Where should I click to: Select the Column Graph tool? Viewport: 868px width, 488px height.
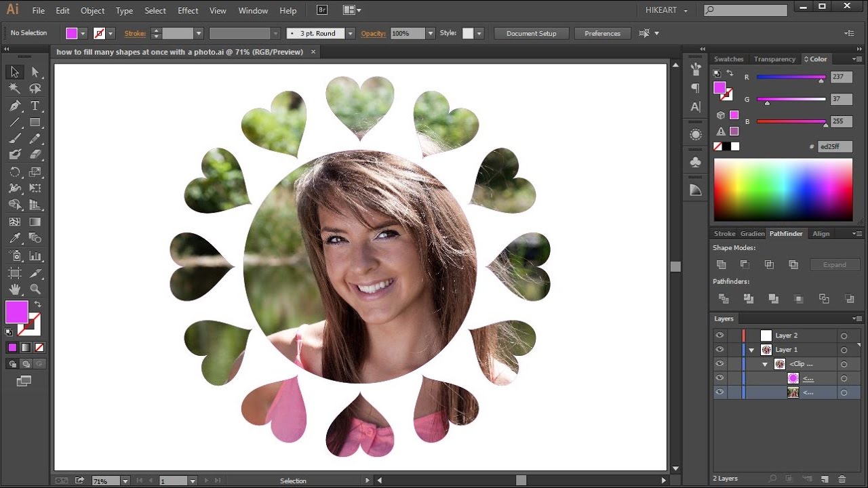[x=35, y=256]
